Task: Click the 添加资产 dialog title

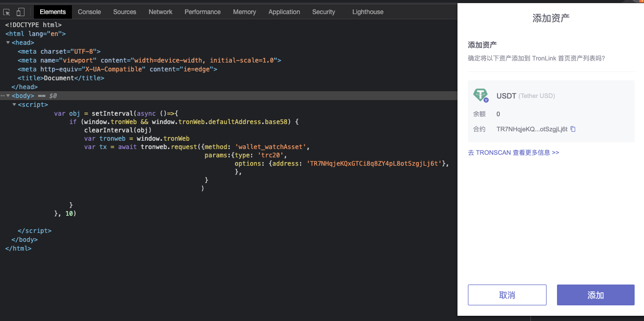Action: 551,18
